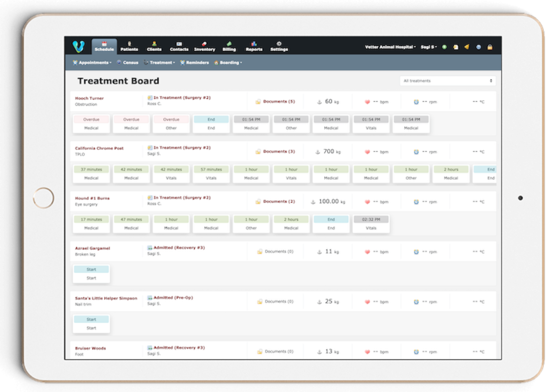Click the lock icon in top bar
This screenshot has width=556, height=392.
(x=490, y=47)
